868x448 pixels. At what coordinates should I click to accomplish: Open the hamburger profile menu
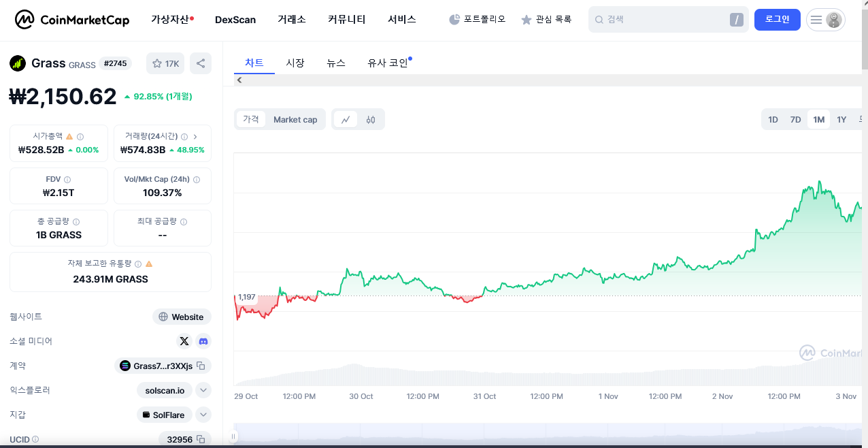826,20
